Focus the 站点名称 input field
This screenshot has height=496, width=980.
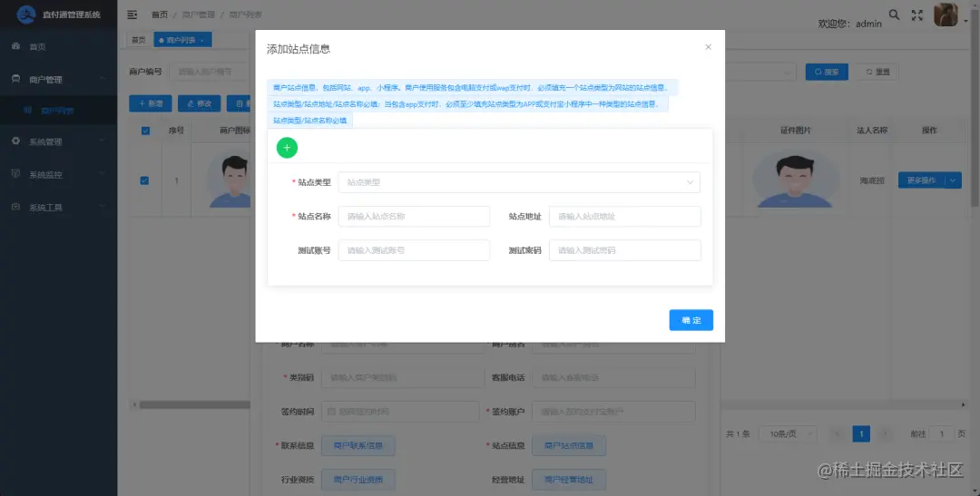(414, 216)
